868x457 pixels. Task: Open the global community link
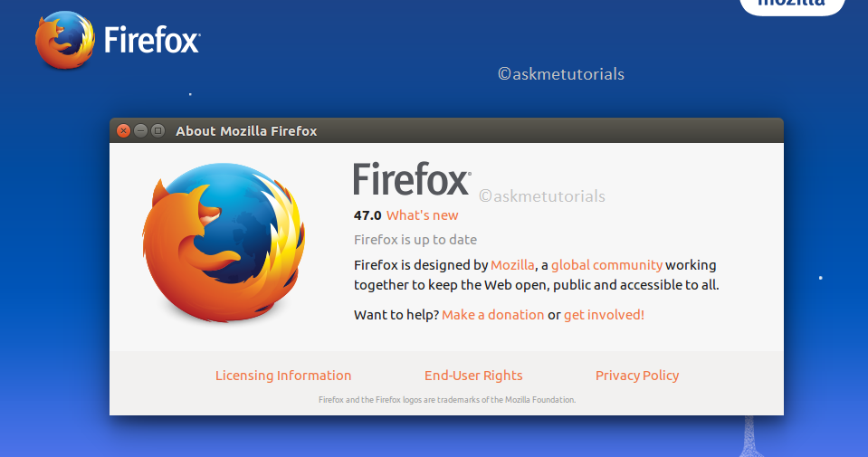[606, 265]
